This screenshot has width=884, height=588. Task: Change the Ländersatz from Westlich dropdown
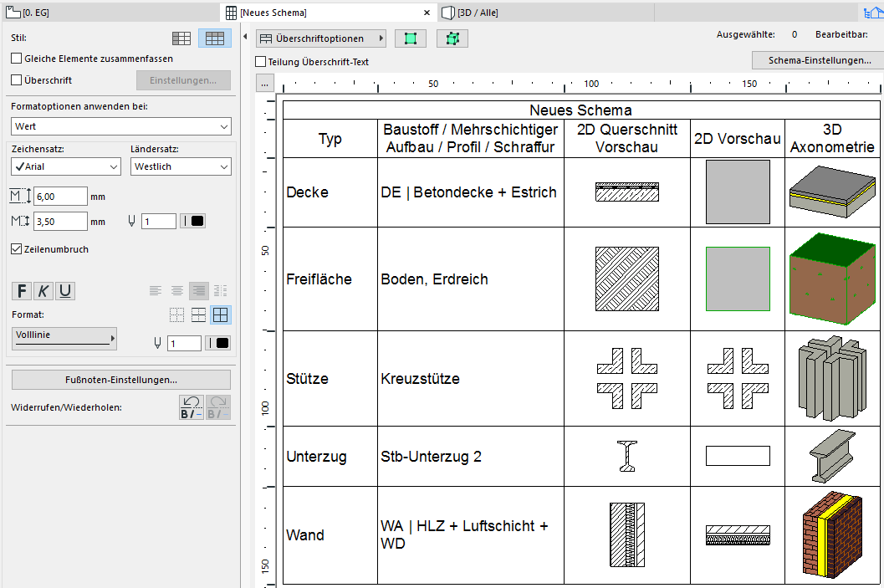(181, 166)
